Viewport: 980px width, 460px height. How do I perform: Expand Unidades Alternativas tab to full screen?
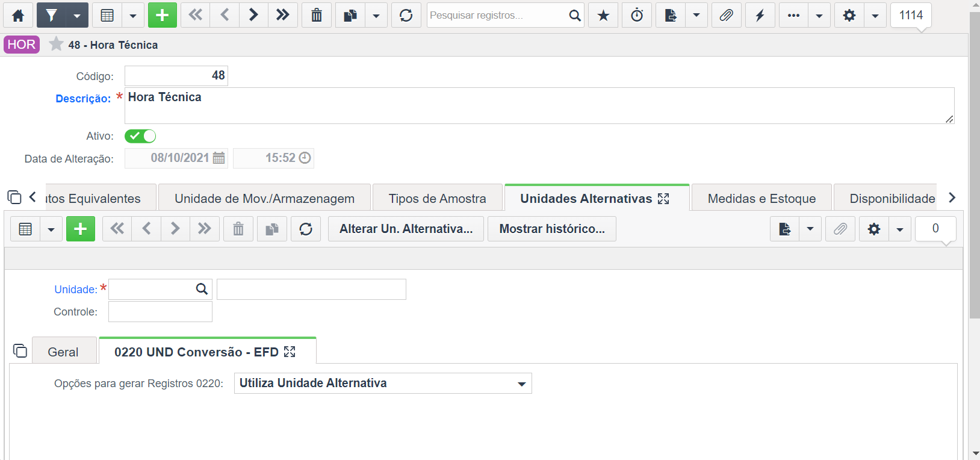click(663, 199)
